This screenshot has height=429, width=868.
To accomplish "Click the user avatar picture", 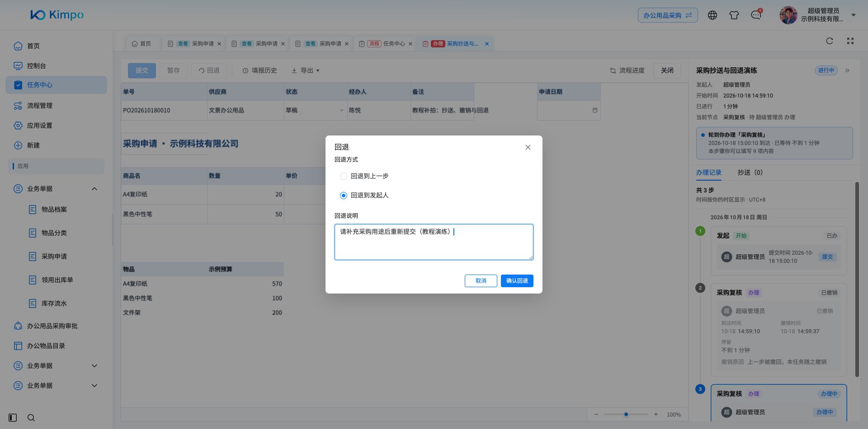I will (788, 15).
